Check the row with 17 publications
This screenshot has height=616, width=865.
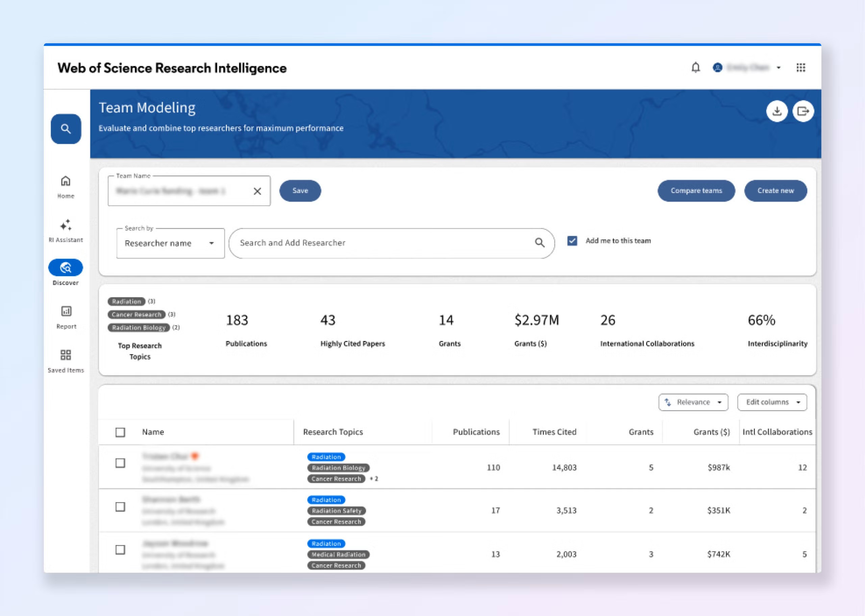coord(120,507)
